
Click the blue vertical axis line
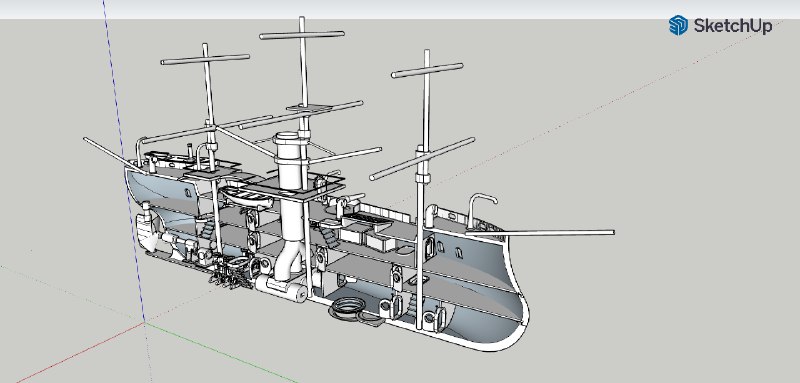[123, 158]
